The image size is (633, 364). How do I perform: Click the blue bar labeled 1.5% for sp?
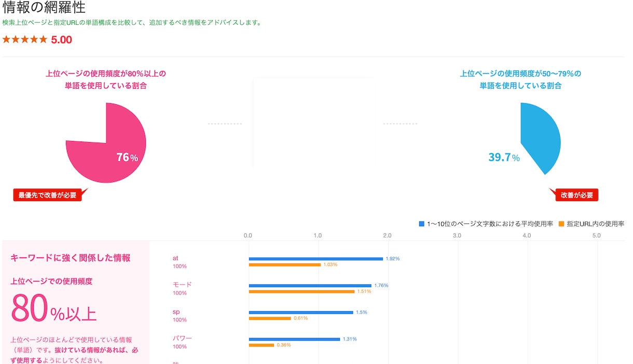[301, 313]
